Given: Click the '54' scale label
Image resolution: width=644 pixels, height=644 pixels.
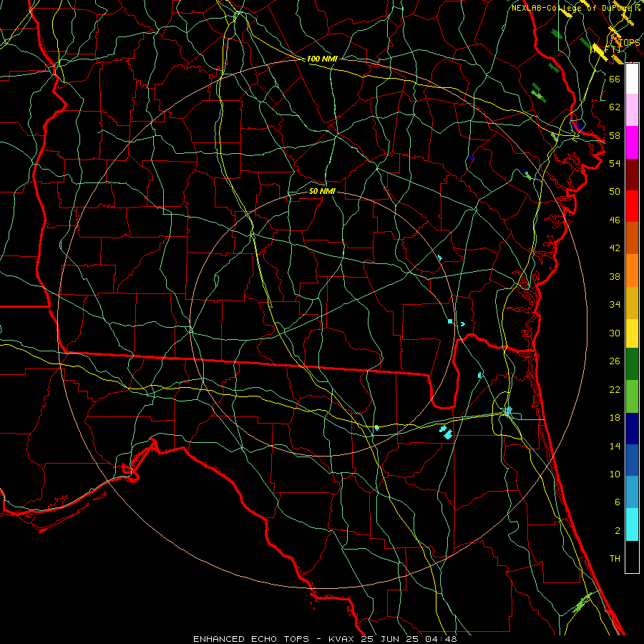Looking at the screenshot, I should [615, 163].
